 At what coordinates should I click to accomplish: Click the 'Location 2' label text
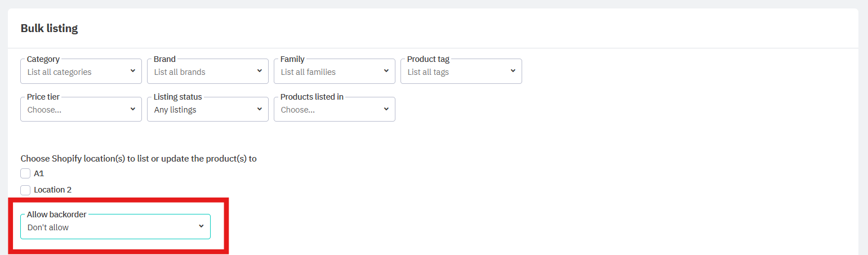(52, 190)
